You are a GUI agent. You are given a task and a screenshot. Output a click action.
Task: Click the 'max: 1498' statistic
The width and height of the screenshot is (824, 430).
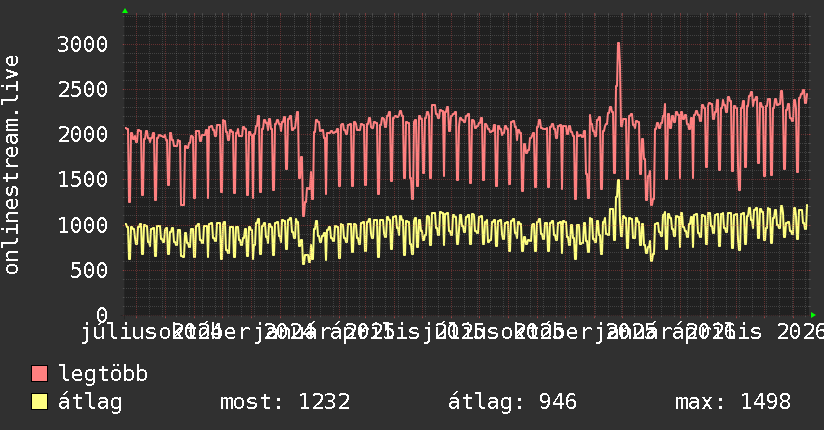point(733,402)
